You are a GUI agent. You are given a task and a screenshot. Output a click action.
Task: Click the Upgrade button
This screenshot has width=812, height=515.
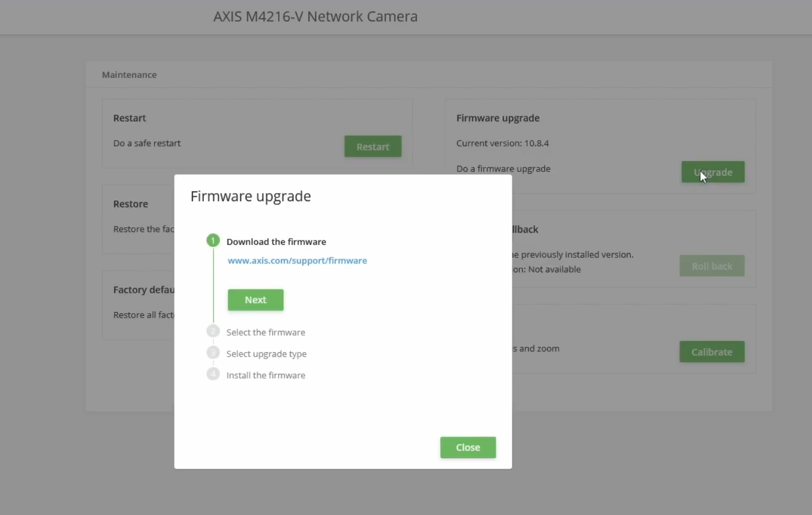pos(713,172)
